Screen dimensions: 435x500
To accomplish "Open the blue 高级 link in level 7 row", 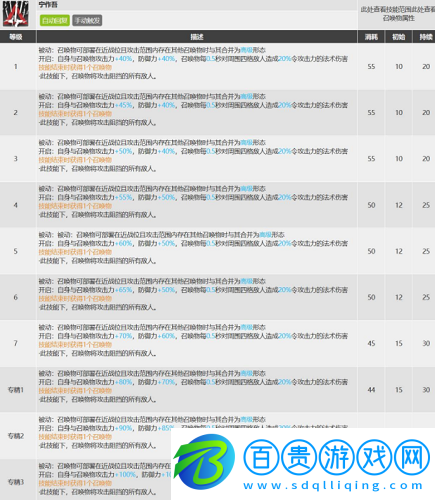I will (246, 327).
